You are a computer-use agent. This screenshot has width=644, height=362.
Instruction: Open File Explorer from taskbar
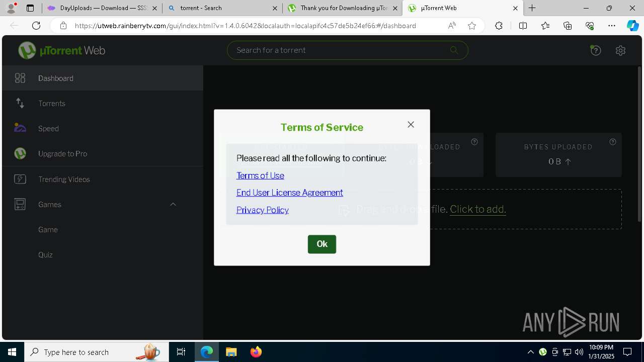[x=231, y=352]
